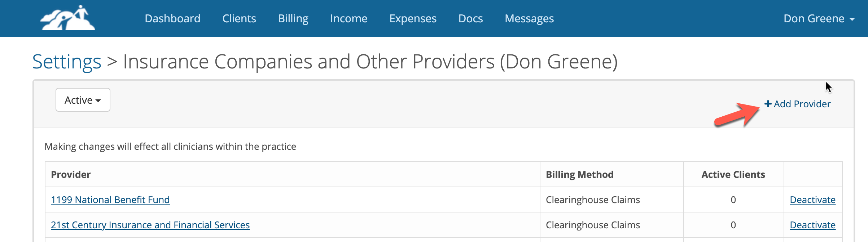Open 21st Century Insurance and Financial Services
Viewport: 868px width, 242px height.
tap(150, 225)
